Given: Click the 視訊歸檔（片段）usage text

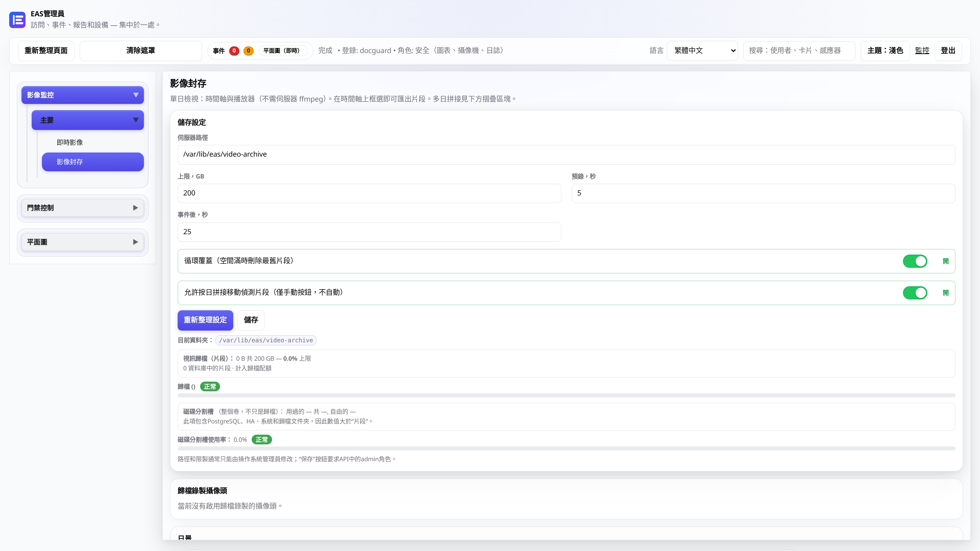Looking at the screenshot, I should click(247, 359).
